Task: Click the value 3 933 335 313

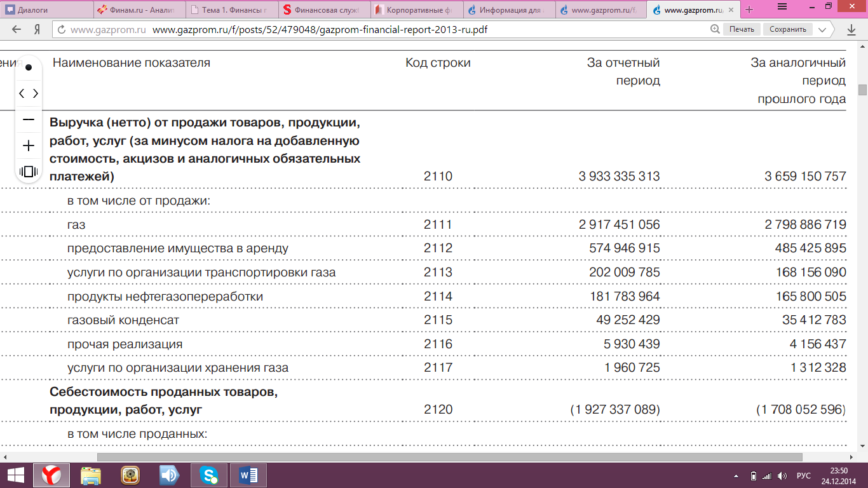Action: pyautogui.click(x=619, y=177)
